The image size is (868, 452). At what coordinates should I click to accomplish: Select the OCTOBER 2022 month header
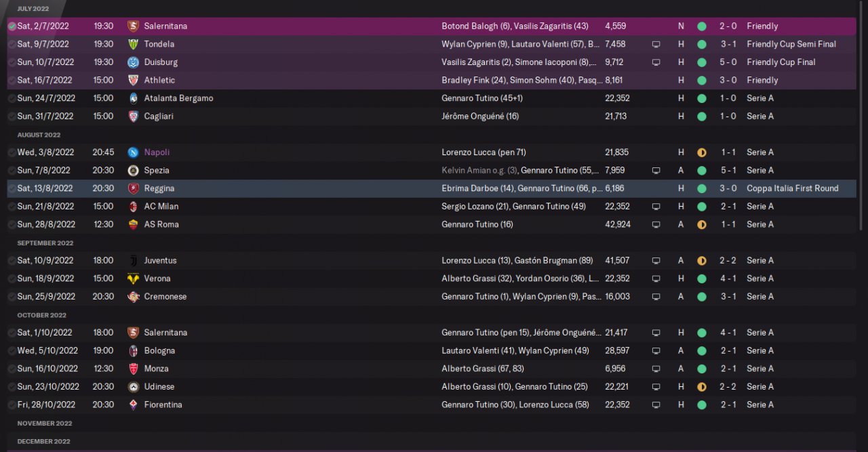click(42, 315)
